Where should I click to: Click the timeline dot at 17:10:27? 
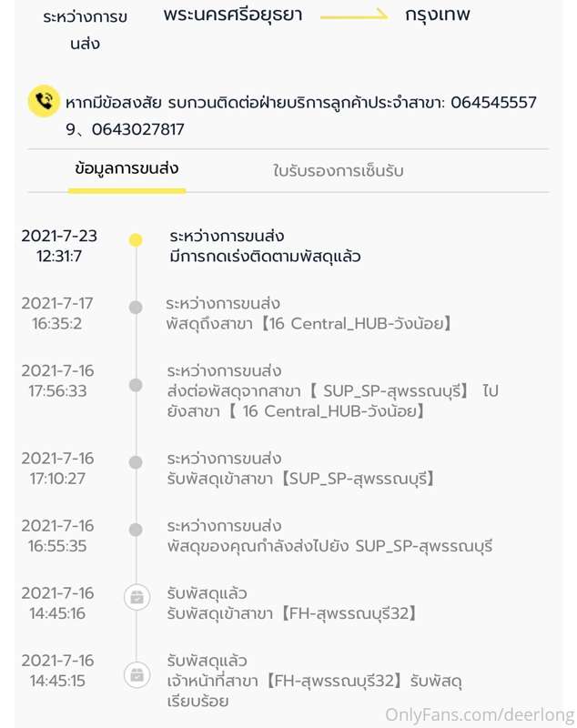click(x=136, y=462)
